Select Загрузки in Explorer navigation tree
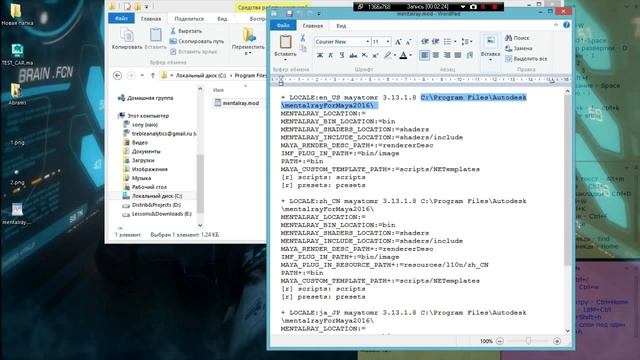Screen dimensions: 640x360 click(x=139, y=160)
